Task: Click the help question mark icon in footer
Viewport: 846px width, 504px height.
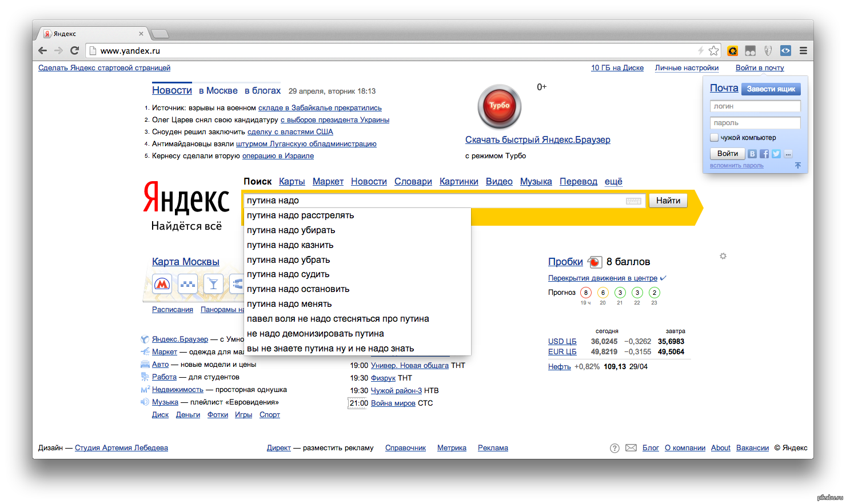Action: (614, 448)
